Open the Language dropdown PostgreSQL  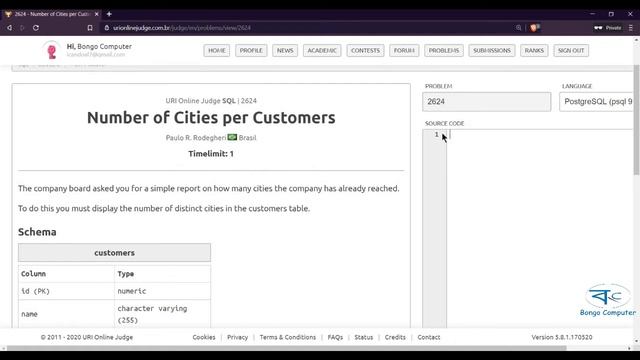pyautogui.click(x=596, y=102)
